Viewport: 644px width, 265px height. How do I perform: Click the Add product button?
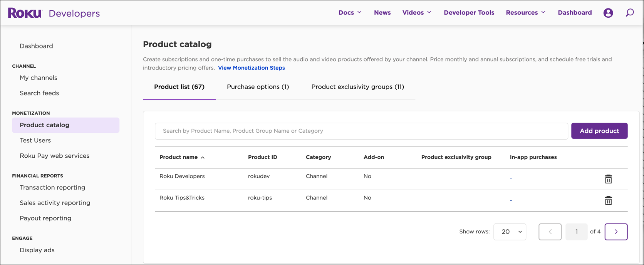coord(599,131)
